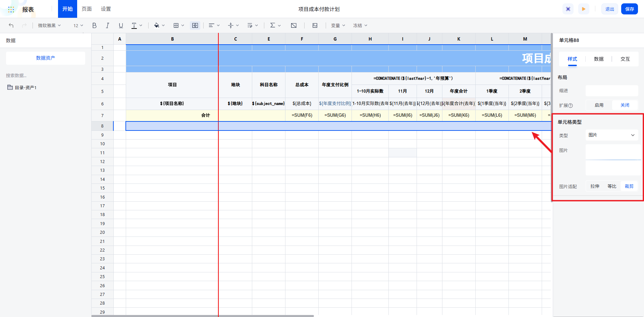Open the 数据 tab in cell panel
This screenshot has height=317, width=644.
pos(599,59)
